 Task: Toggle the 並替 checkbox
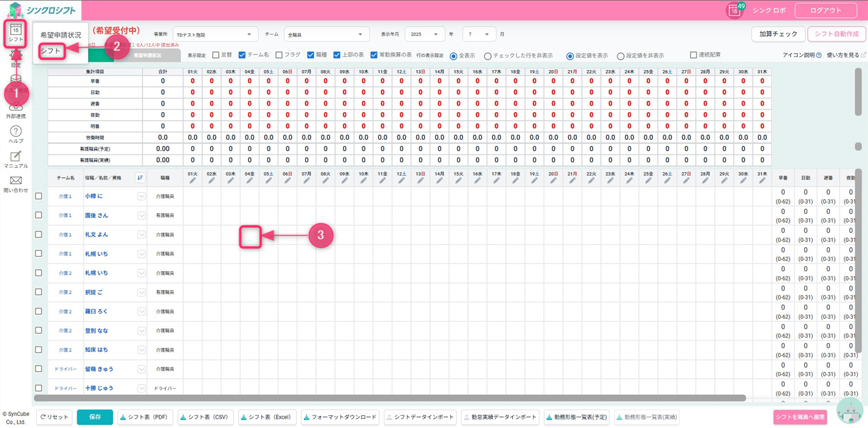(216, 55)
